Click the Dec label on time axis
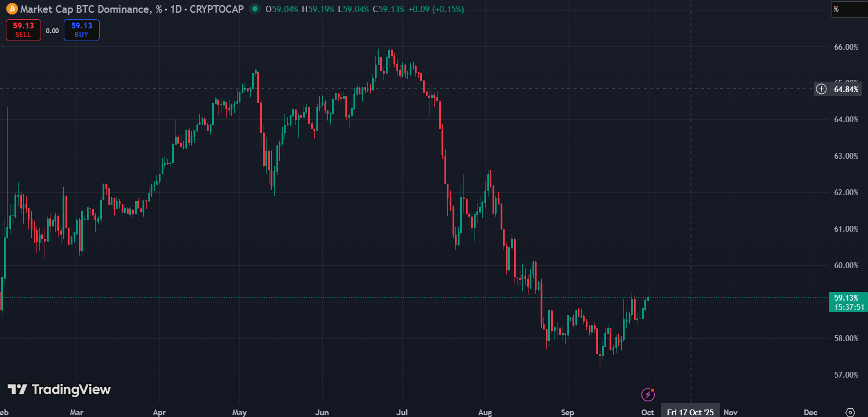 [x=811, y=412]
